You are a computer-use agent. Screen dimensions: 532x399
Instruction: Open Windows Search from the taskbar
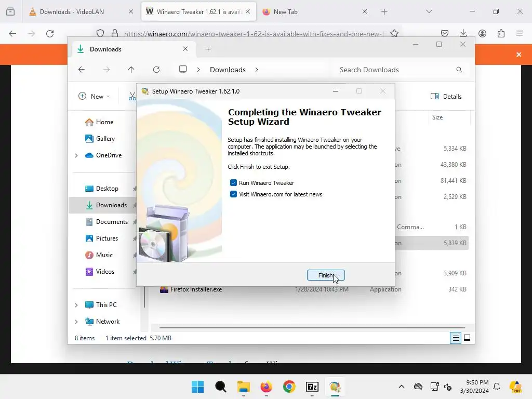220,387
